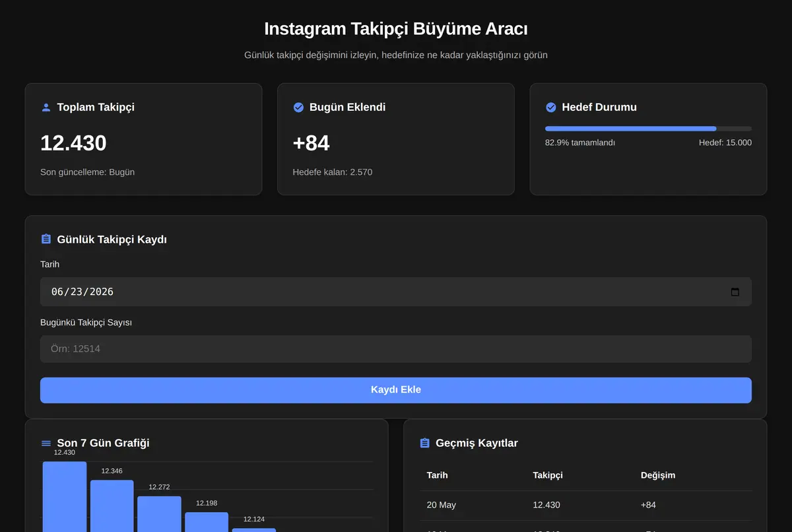Image resolution: width=792 pixels, height=532 pixels.
Task: Click the clipboard icon beside Geçmiş Kayıtlar
Action: pos(424,443)
